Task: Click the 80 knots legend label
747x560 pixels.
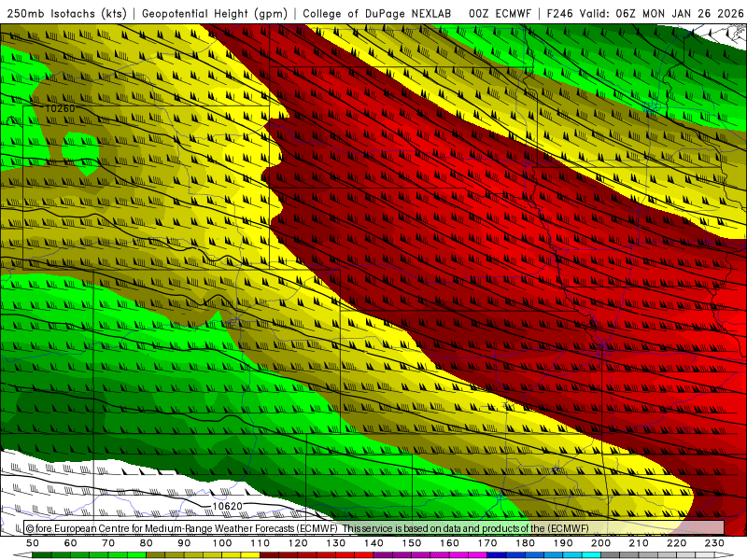Action: [x=147, y=543]
